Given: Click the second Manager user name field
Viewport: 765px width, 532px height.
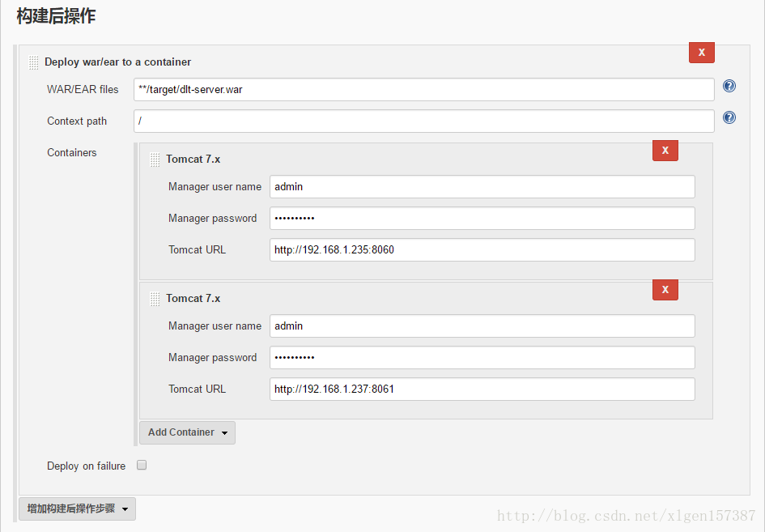Looking at the screenshot, I should (x=482, y=326).
